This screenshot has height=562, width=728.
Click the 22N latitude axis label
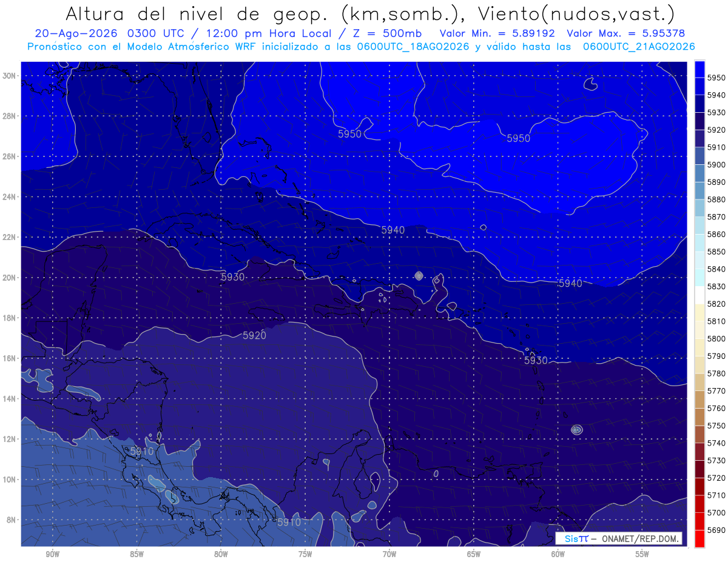click(x=10, y=237)
